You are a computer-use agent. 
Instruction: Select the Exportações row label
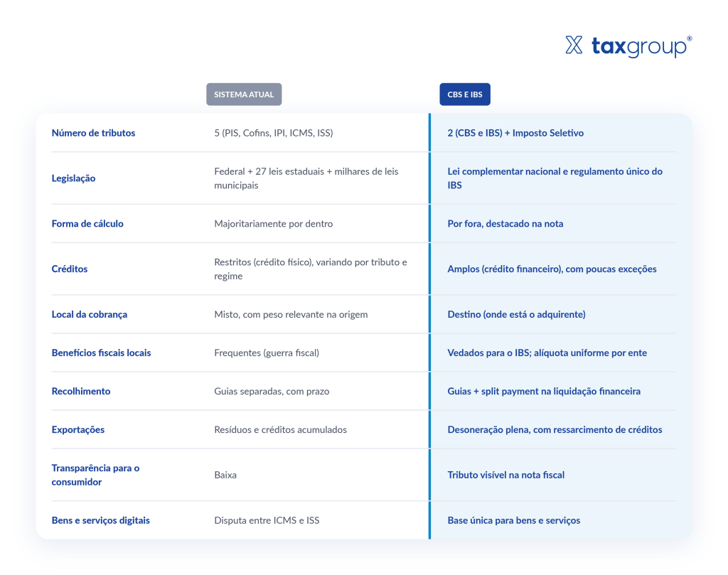[x=78, y=430]
